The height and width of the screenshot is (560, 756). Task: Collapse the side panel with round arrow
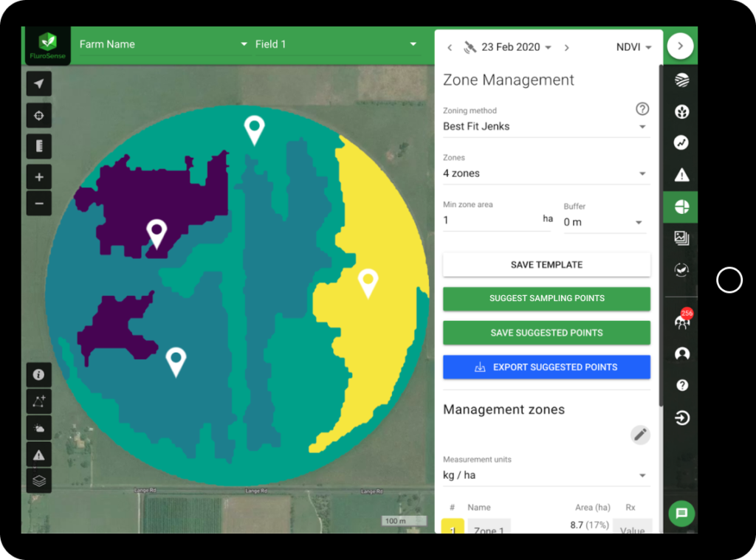[680, 46]
